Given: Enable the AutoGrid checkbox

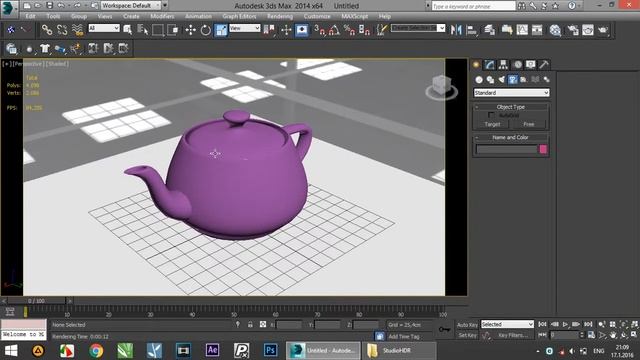Looking at the screenshot, I should (491, 115).
